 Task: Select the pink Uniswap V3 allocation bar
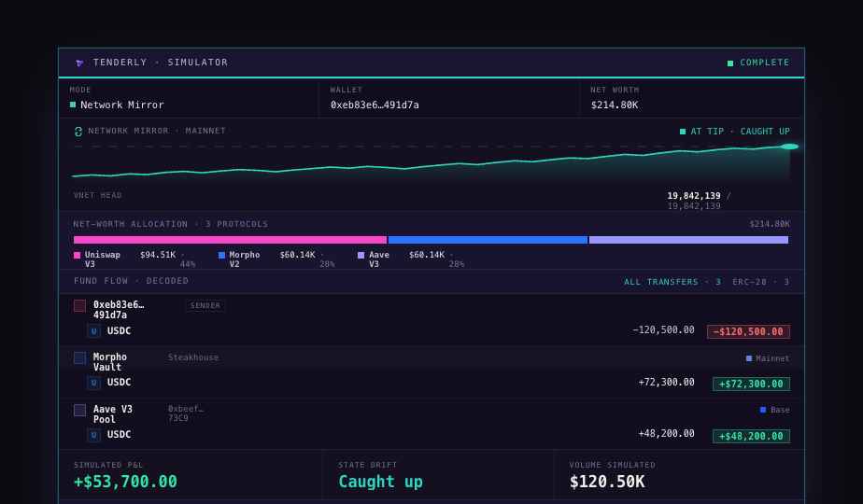pyautogui.click(x=230, y=240)
